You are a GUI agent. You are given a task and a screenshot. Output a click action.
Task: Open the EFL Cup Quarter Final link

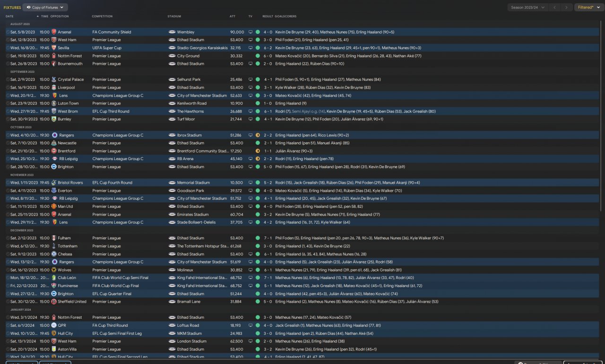tap(112, 294)
